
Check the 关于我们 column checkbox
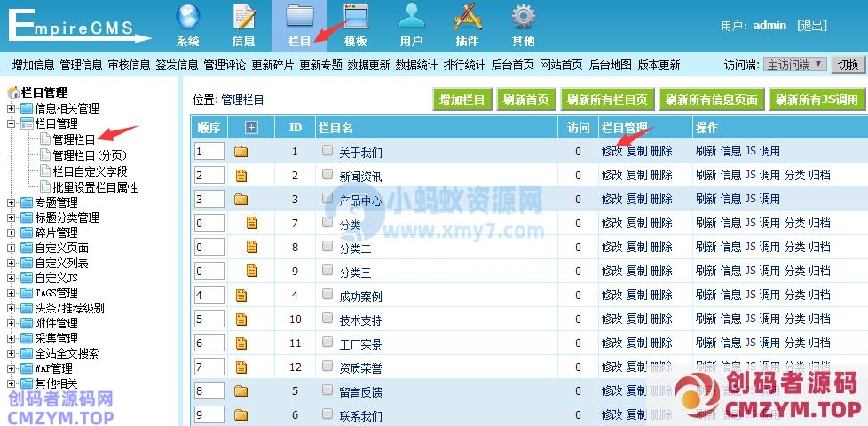coord(328,152)
